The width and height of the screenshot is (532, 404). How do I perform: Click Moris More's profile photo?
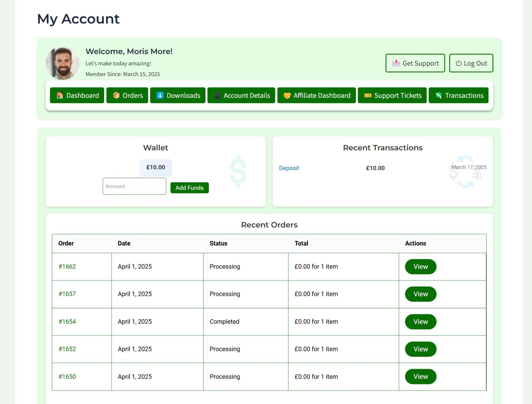(62, 63)
